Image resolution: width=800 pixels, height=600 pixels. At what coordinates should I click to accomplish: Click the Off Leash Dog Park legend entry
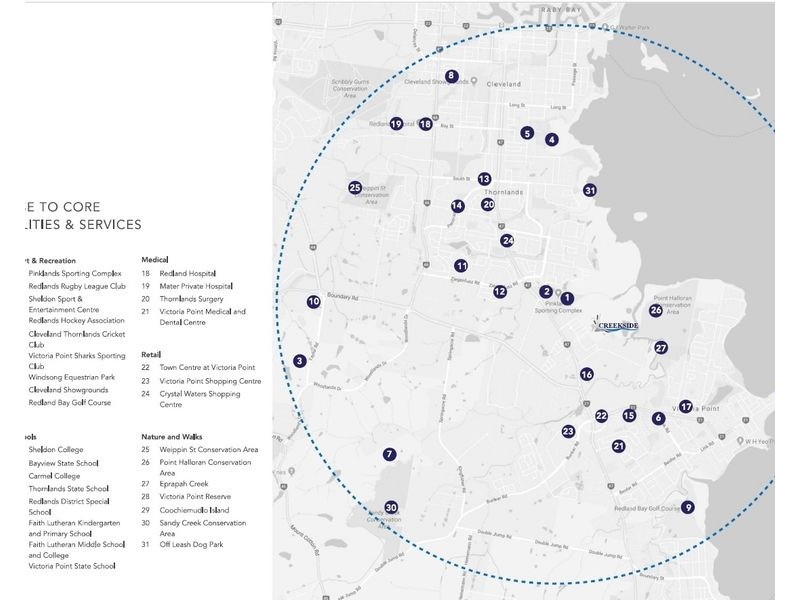point(193,544)
